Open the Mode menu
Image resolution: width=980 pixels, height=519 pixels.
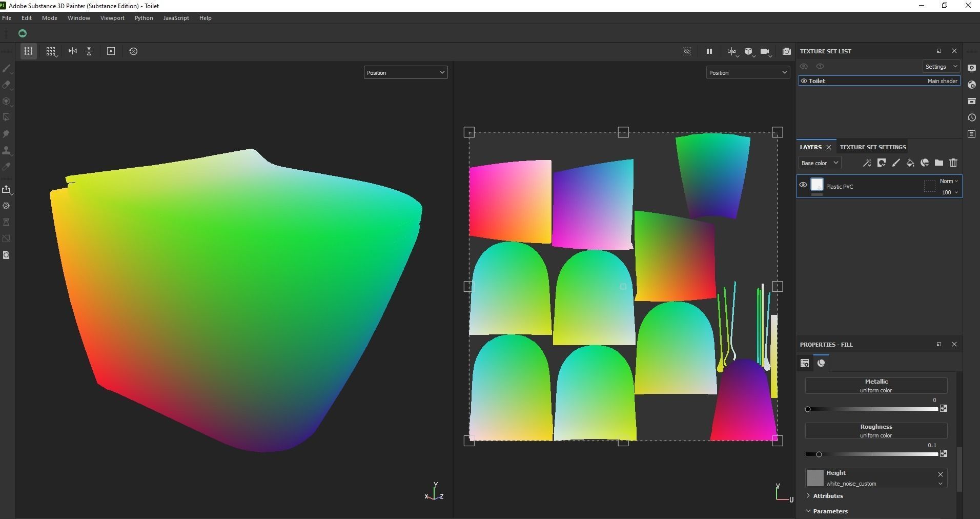[50, 18]
